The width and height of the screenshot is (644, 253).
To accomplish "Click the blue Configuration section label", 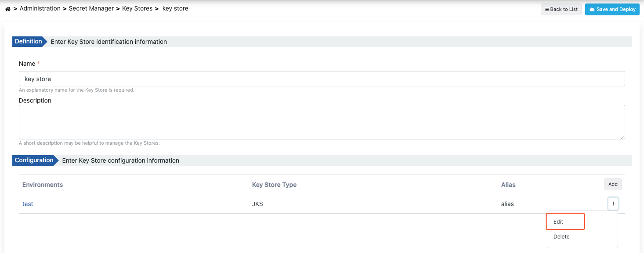I will point(34,160).
